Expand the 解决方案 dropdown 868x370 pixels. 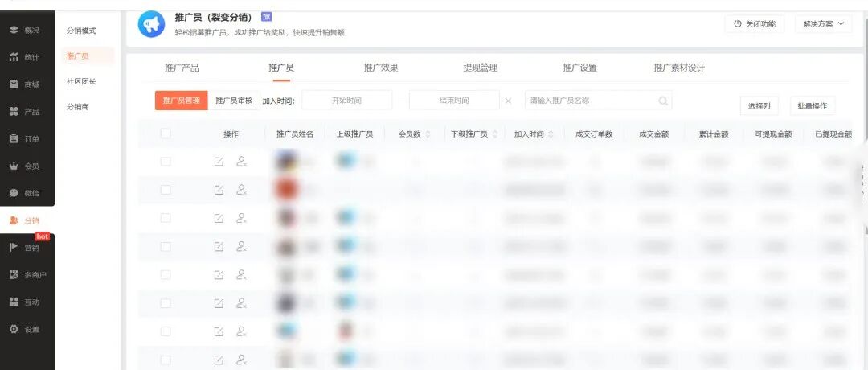click(824, 24)
